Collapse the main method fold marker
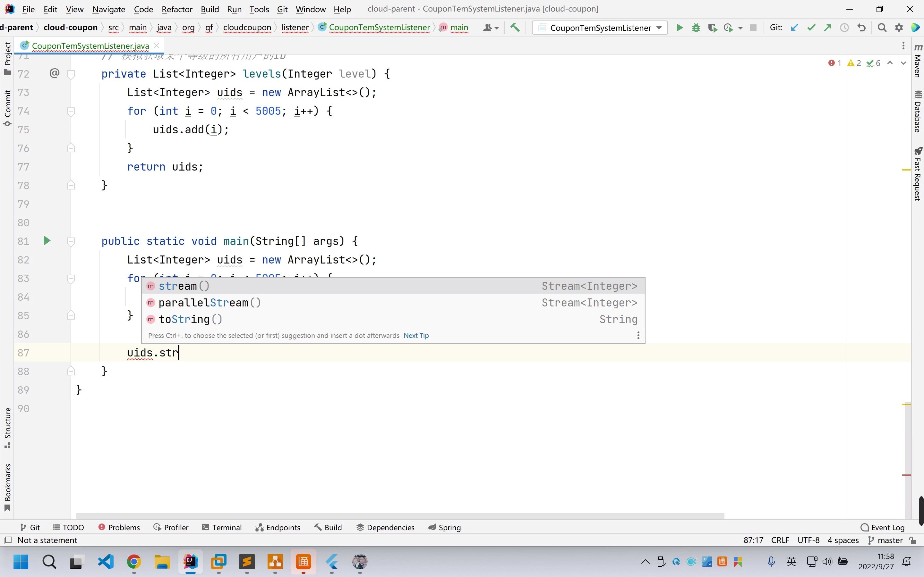 click(x=71, y=241)
